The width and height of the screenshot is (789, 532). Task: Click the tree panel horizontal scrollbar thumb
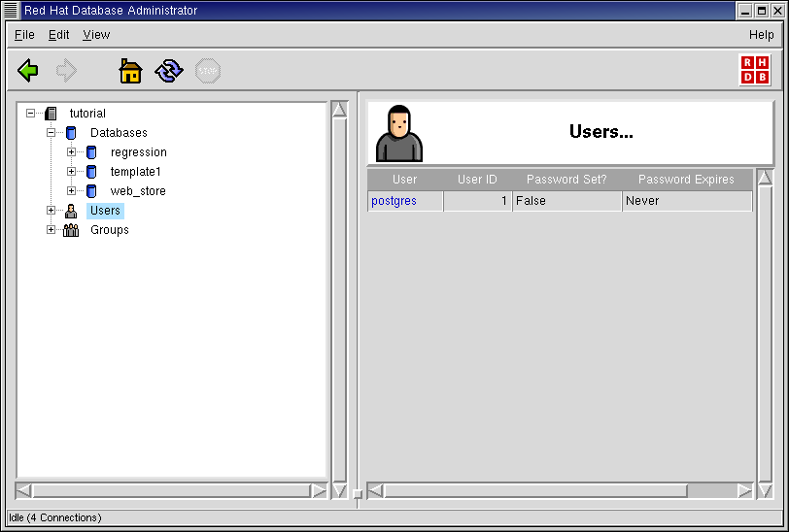pos(171,491)
